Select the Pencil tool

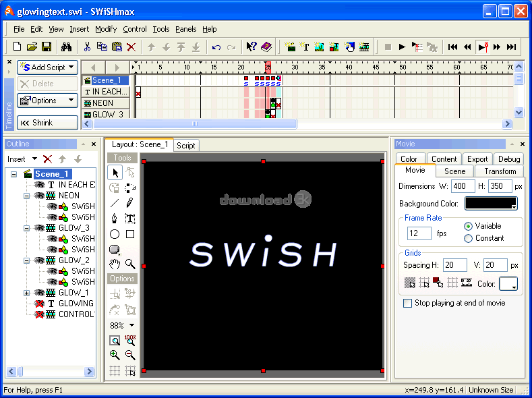click(x=130, y=203)
